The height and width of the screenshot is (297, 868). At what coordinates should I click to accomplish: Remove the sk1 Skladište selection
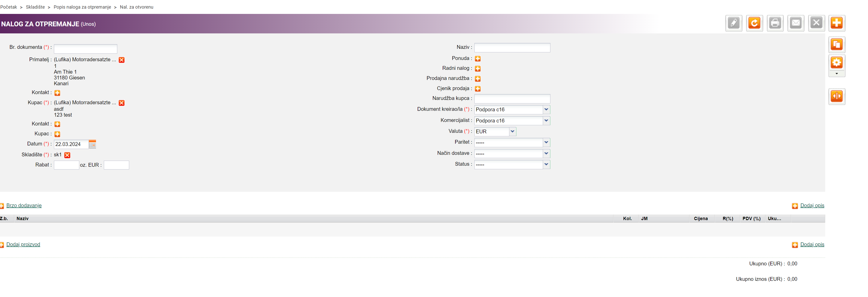pyautogui.click(x=67, y=155)
